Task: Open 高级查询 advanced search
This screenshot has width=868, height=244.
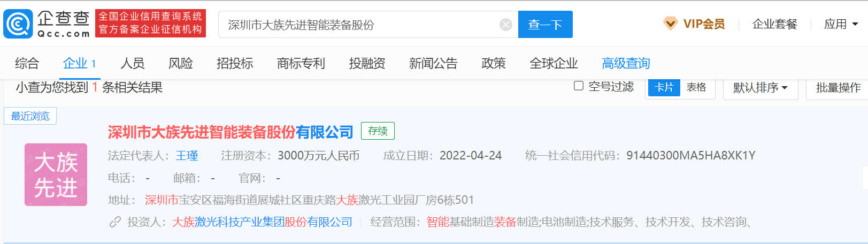Action: click(x=625, y=63)
